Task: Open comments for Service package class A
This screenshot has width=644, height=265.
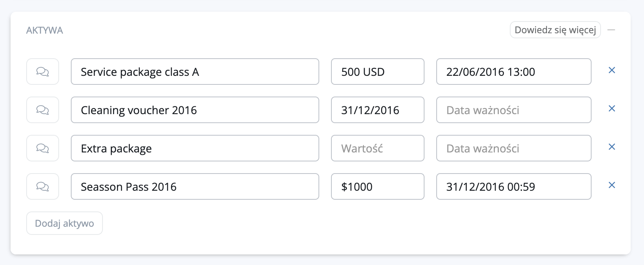Action: tap(43, 72)
